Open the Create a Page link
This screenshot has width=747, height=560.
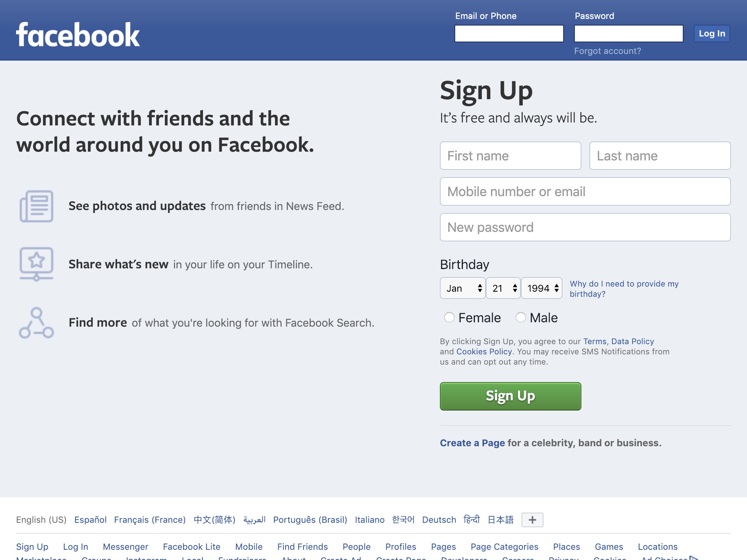pos(472,443)
